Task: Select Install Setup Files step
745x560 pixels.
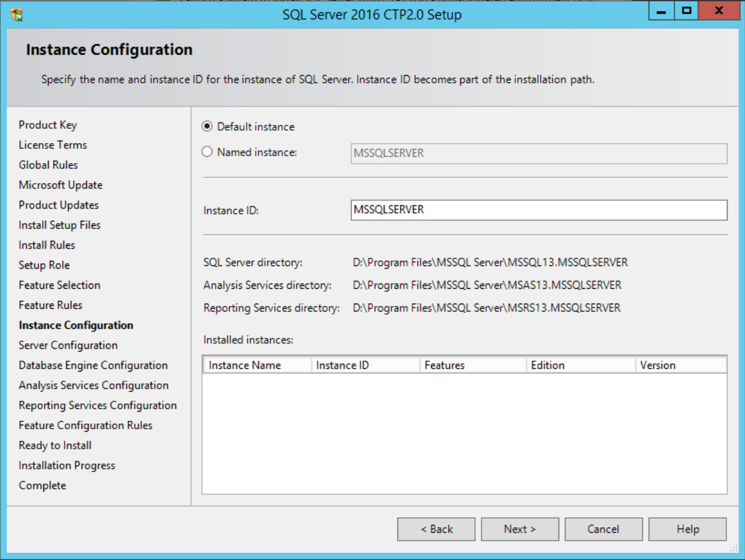Action: 60,225
